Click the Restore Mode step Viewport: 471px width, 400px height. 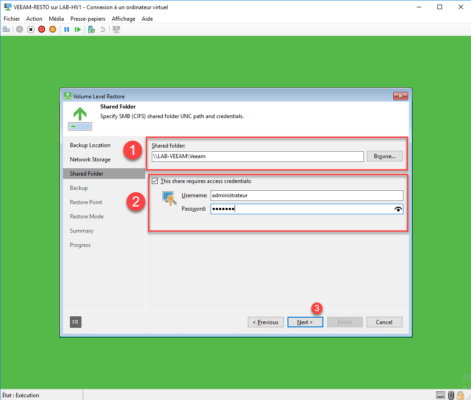pyautogui.click(x=87, y=217)
